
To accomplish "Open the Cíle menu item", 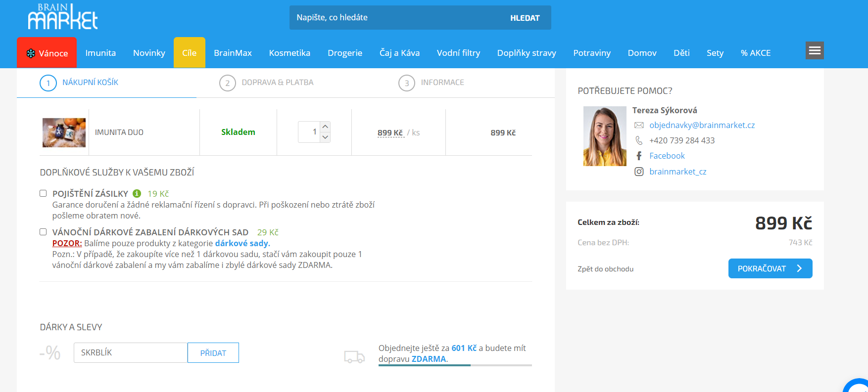I will [190, 53].
